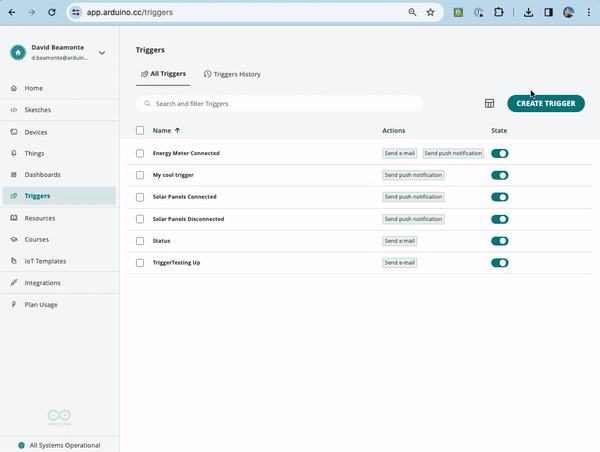This screenshot has width=600, height=452.
Task: Toggle the browser side panel icon
Action: pyautogui.click(x=548, y=12)
